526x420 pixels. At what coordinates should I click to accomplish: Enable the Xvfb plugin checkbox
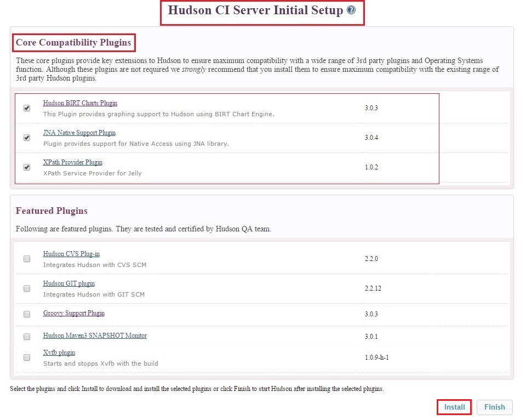point(27,357)
